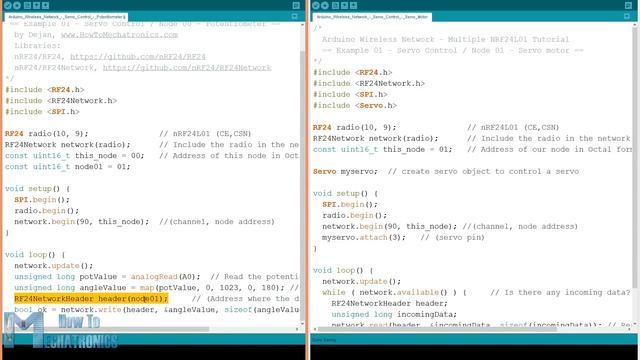Image resolution: width=640 pixels, height=360 pixels.
Task: Click 'map(potValue, 0, 1023, 0, 180)' line
Action: click(x=149, y=288)
